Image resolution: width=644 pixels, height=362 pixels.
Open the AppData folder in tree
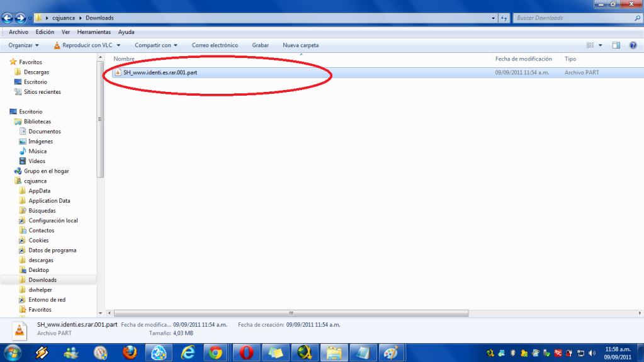(x=40, y=191)
